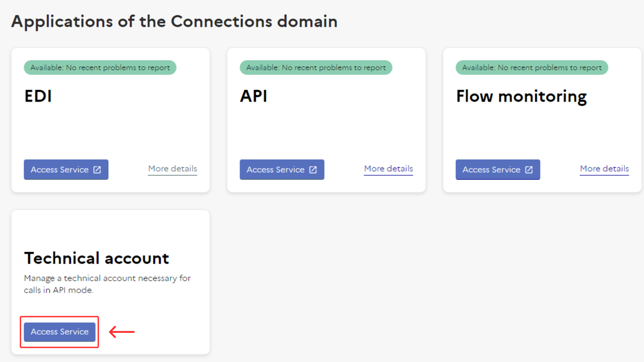Screen dimensions: 644x362
Task: Click external link icon on EDI button
Action: pos(97,170)
